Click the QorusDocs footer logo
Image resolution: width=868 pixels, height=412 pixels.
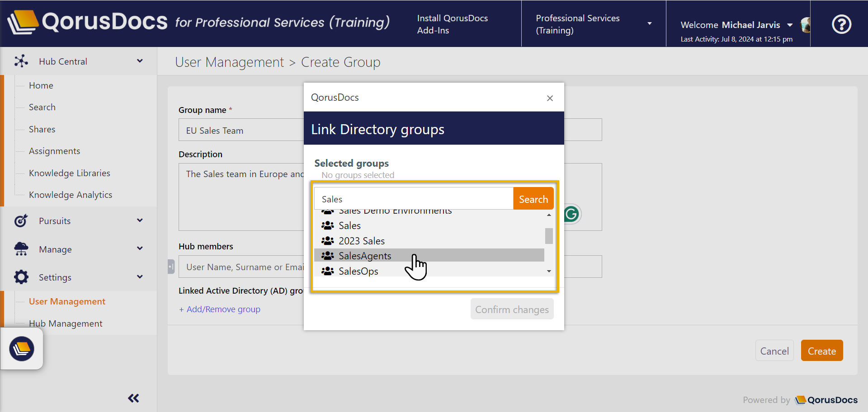[x=826, y=400]
